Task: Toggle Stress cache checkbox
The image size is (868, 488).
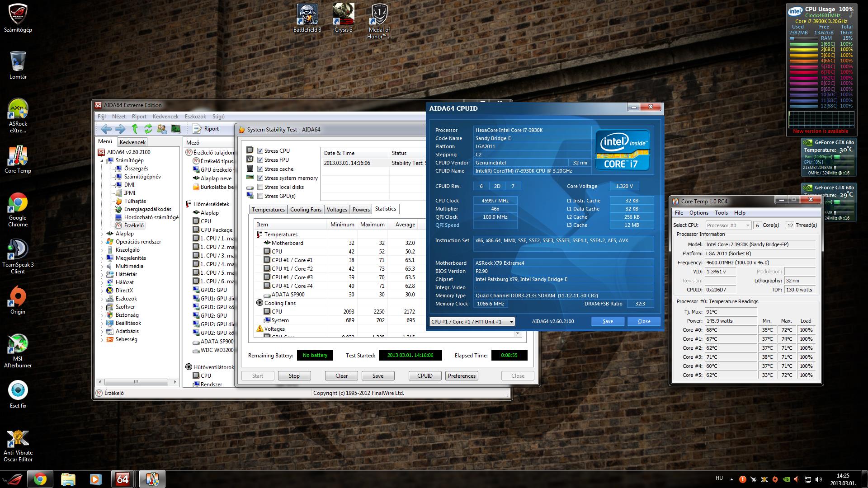Action: (260, 169)
